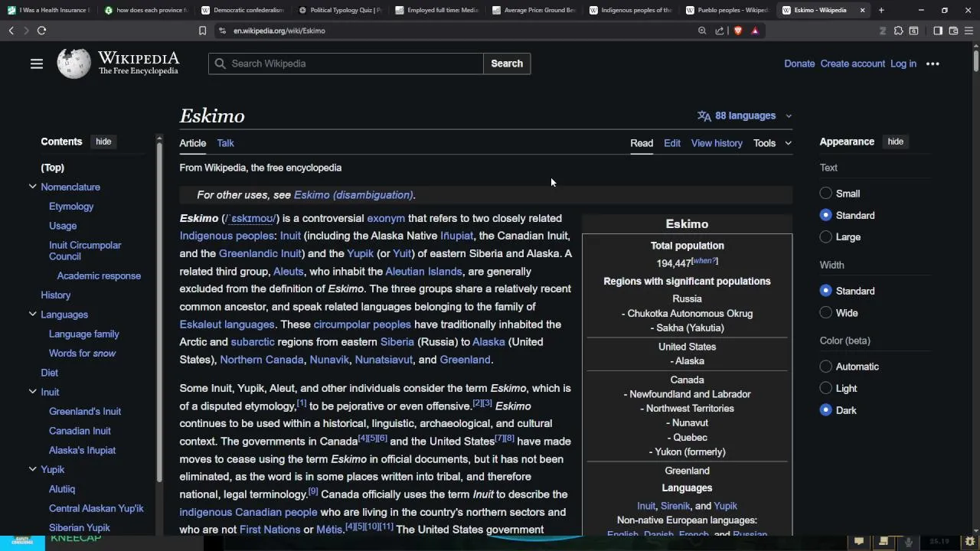
Task: Click the languages translation icon
Action: click(x=704, y=116)
